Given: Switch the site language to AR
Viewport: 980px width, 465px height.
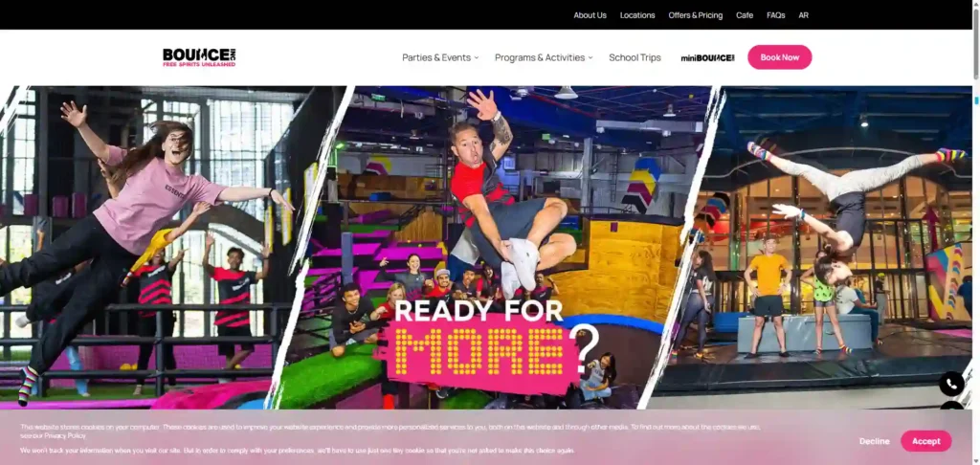Looking at the screenshot, I should click(804, 15).
